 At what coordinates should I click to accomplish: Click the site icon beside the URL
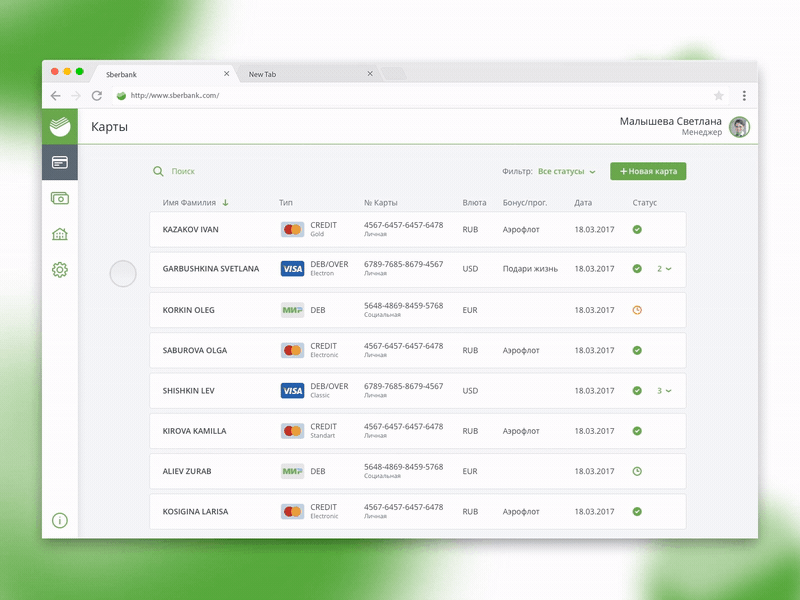click(x=121, y=95)
